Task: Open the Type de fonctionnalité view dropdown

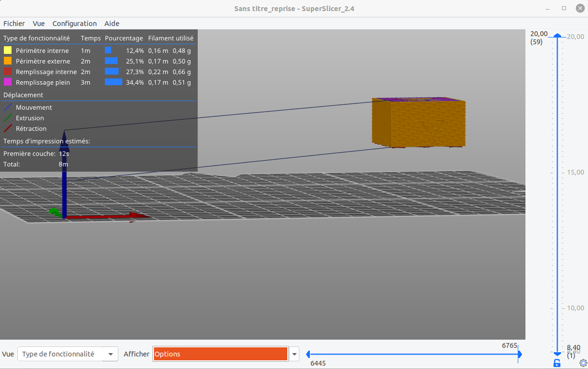Action: pos(68,354)
